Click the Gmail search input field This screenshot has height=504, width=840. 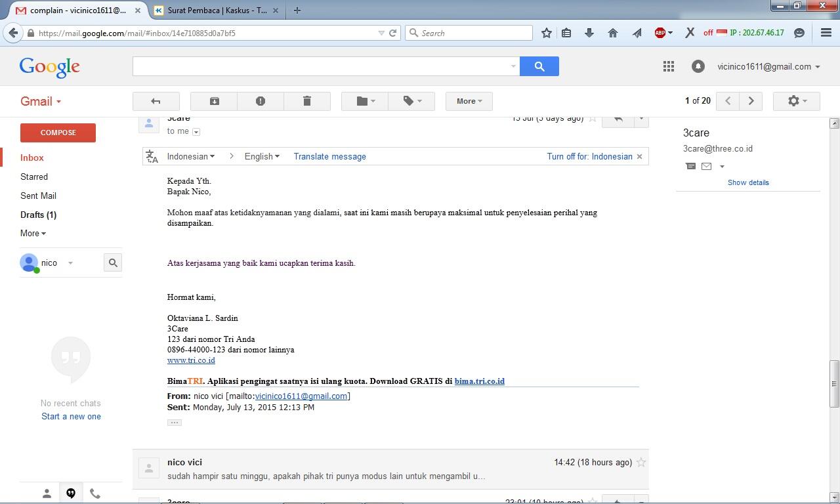pos(326,66)
